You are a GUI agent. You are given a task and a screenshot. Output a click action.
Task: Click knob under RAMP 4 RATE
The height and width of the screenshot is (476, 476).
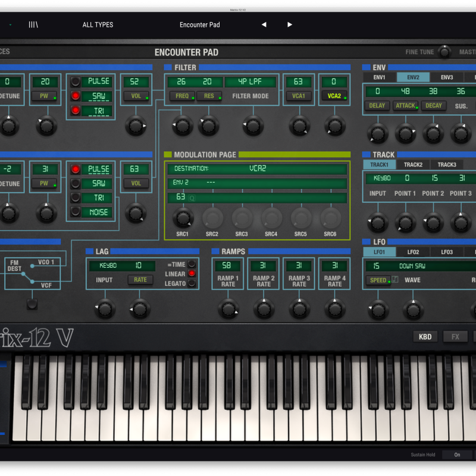pos(334,309)
